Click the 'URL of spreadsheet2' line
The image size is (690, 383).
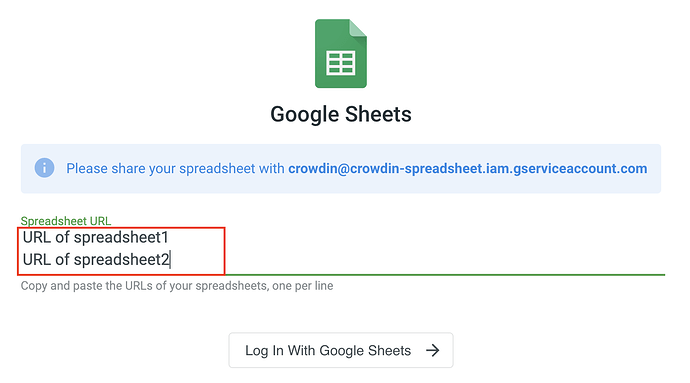click(96, 260)
